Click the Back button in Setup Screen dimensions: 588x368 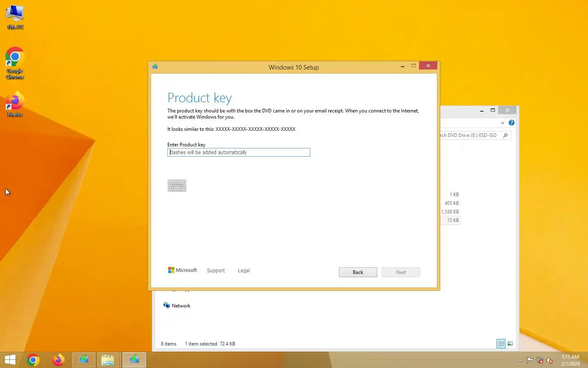pyautogui.click(x=358, y=272)
